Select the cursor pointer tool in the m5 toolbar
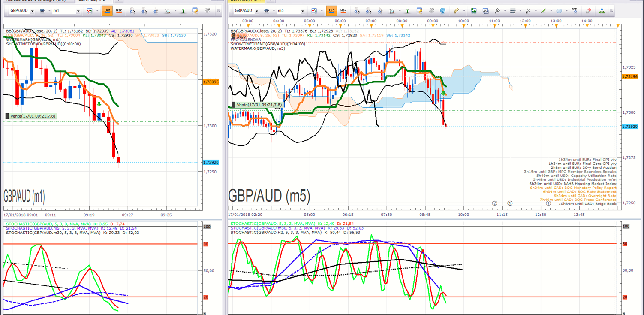 click(x=380, y=11)
